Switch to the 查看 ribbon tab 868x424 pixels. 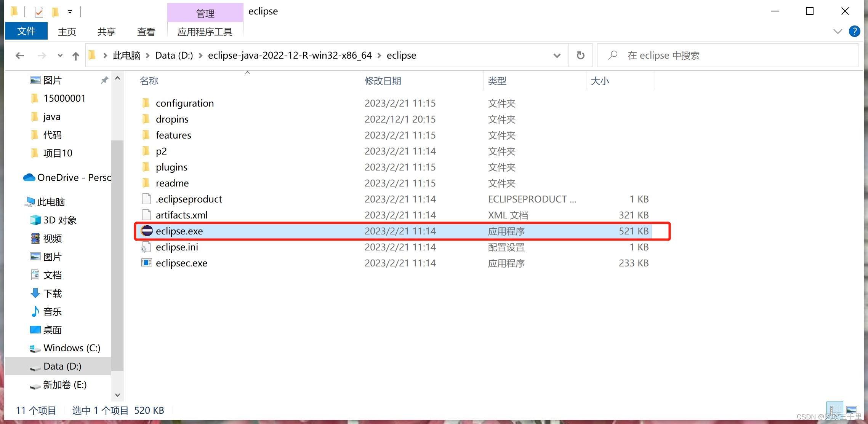coord(146,32)
